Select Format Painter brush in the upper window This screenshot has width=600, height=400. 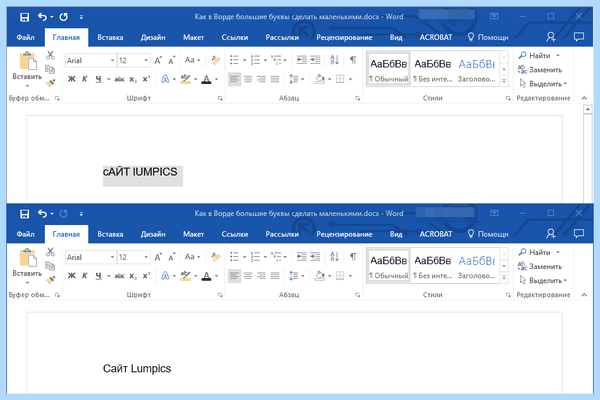click(x=50, y=83)
